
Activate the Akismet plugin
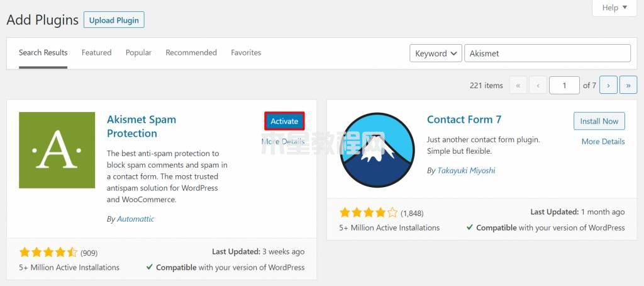[x=284, y=121]
